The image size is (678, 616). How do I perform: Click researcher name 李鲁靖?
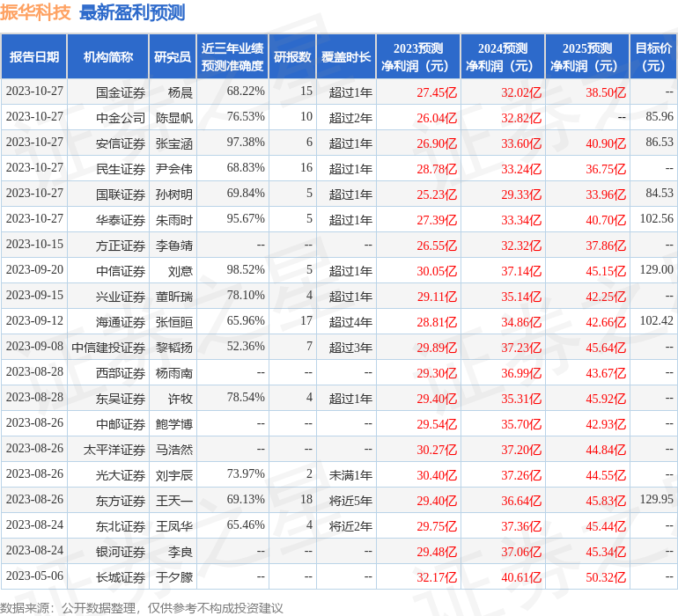coord(174,246)
